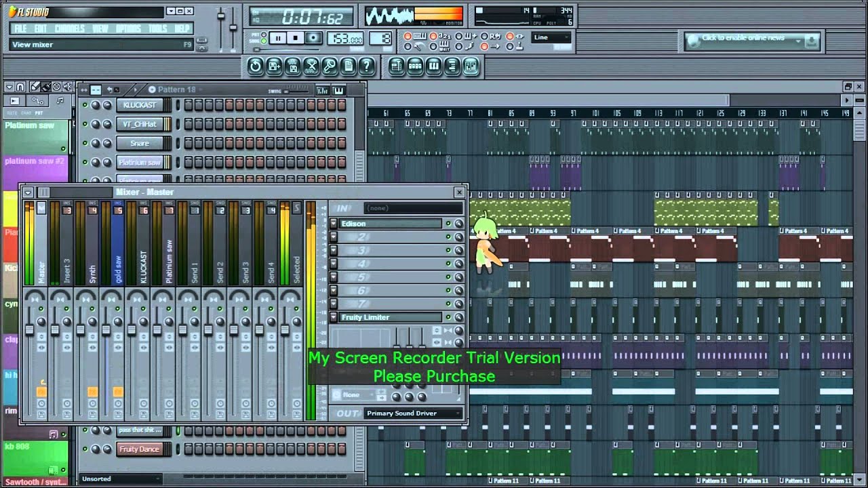Image resolution: width=868 pixels, height=488 pixels.
Task: Show the browser view icon
Action: 452,66
